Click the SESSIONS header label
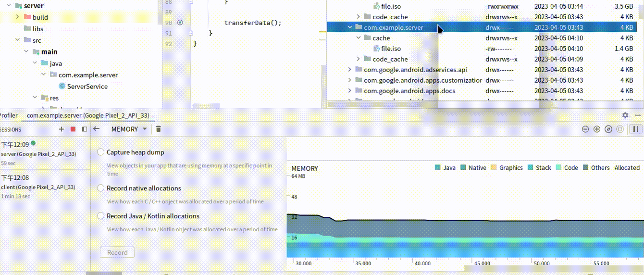Image resolution: width=644 pixels, height=275 pixels. 10,129
